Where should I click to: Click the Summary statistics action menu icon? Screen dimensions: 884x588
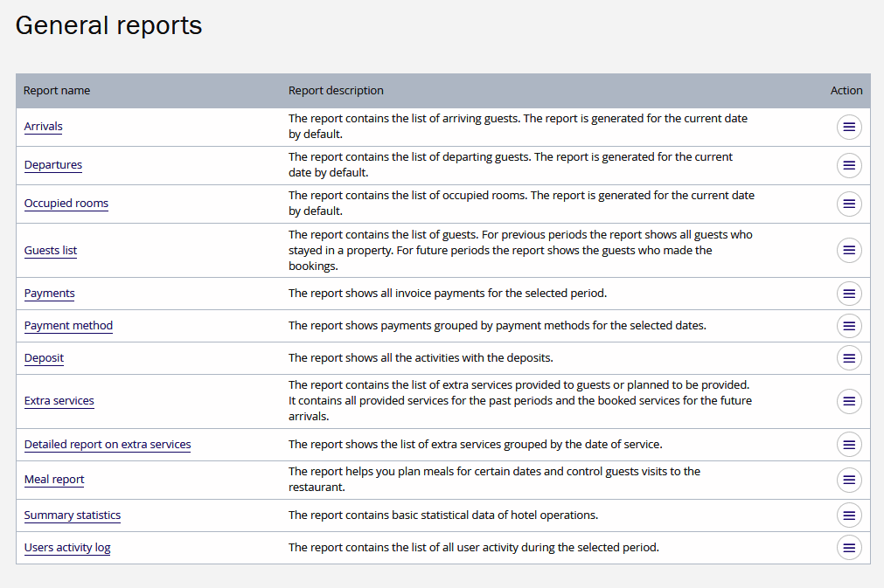tap(848, 515)
